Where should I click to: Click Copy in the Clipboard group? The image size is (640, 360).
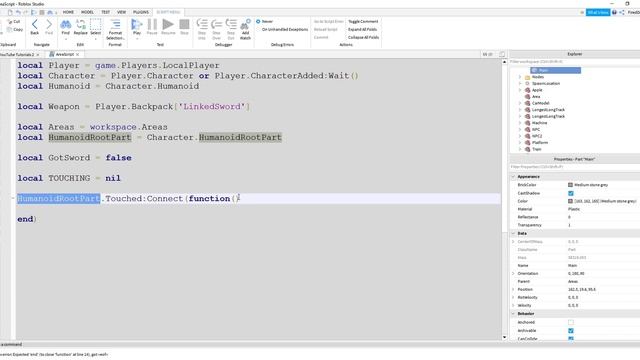coord(15,29)
